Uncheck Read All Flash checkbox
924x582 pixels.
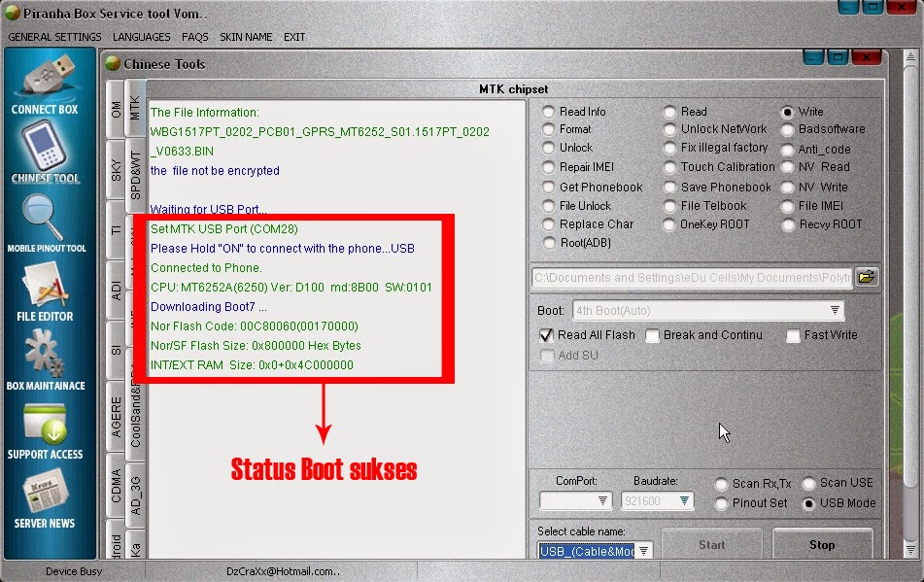coord(546,335)
